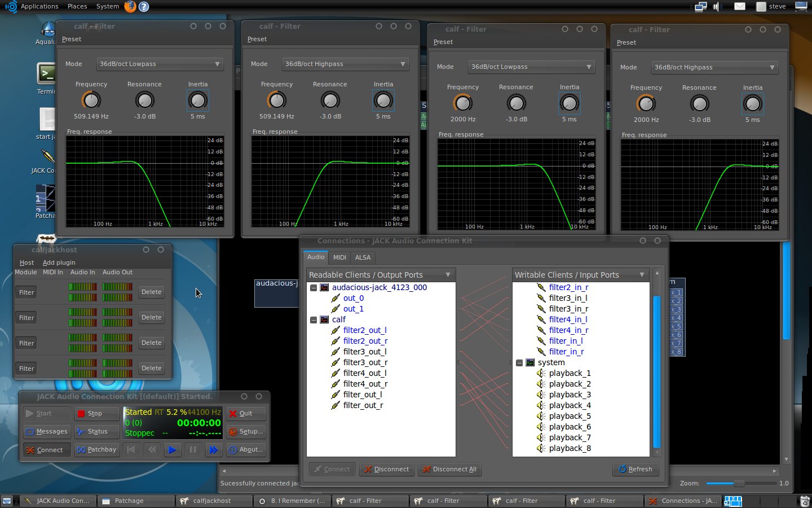Click Quit in JACK control
The width and height of the screenshot is (812, 508).
click(246, 413)
